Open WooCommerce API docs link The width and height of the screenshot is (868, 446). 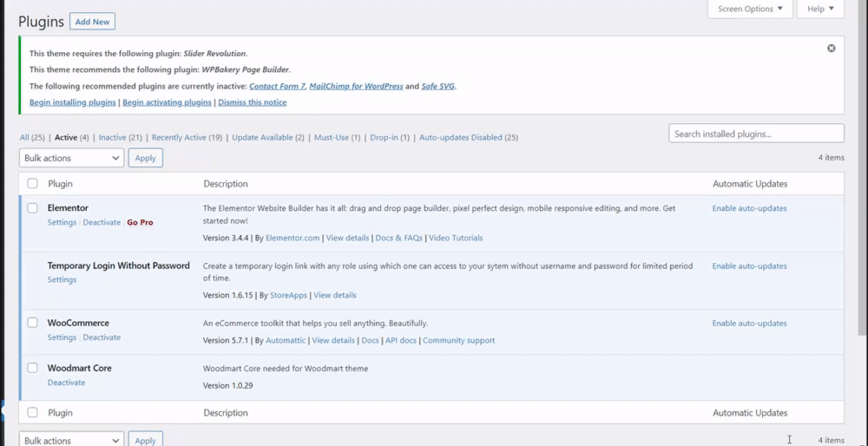[x=401, y=340]
